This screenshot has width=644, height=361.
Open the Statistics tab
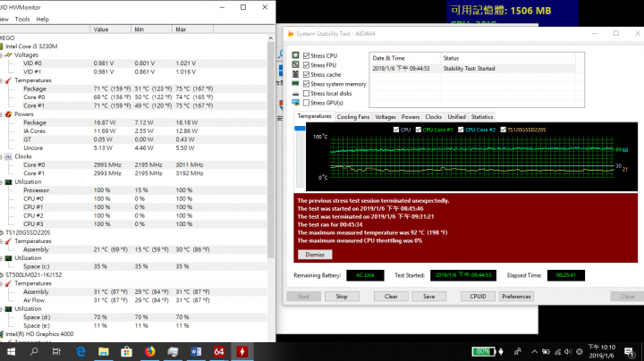(x=482, y=117)
